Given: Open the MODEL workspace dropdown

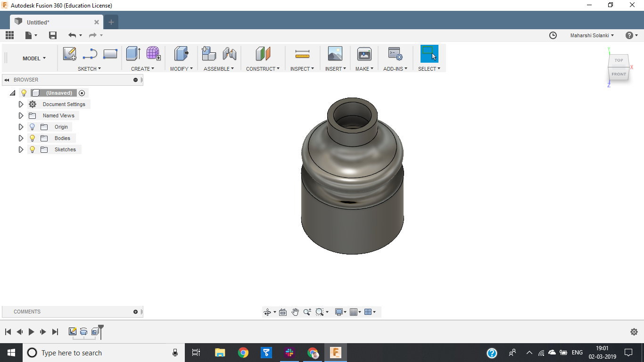Looking at the screenshot, I should [x=34, y=58].
